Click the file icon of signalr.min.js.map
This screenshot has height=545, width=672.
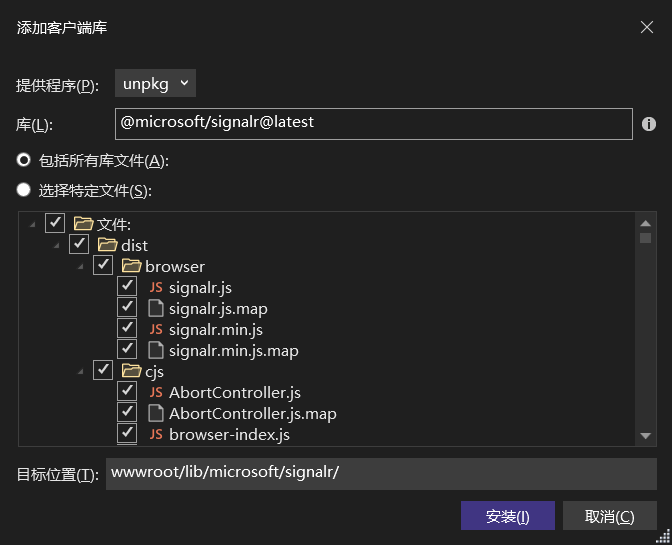tap(156, 350)
